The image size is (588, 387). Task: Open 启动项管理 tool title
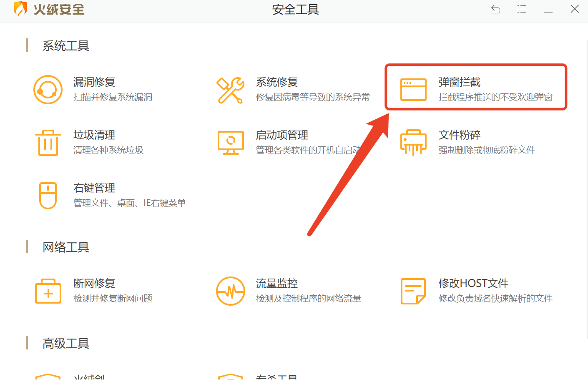tap(282, 135)
